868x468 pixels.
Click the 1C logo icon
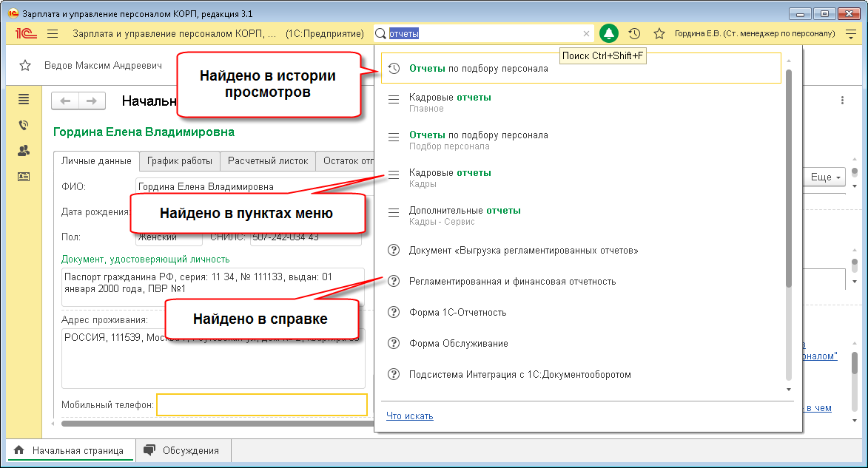pyautogui.click(x=26, y=34)
